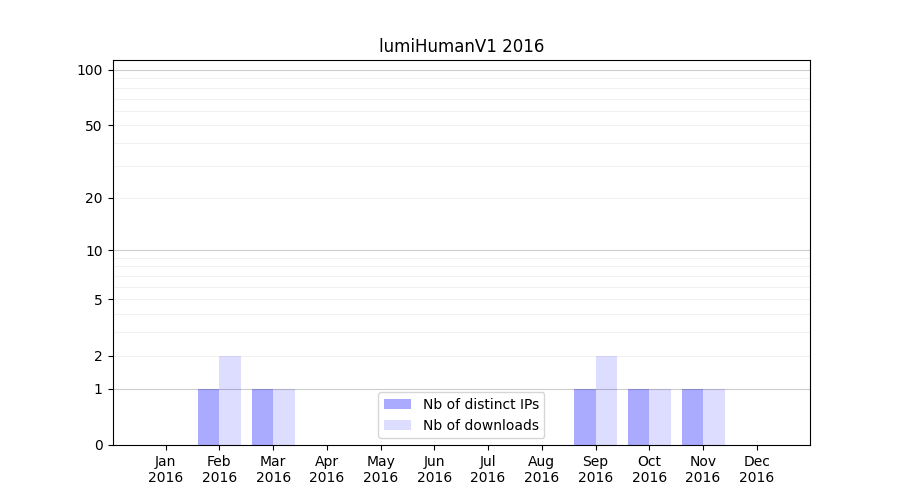Viewport: 900px width, 500px height.
Task: Select the Dec 2016 x-axis label
Action: [756, 469]
